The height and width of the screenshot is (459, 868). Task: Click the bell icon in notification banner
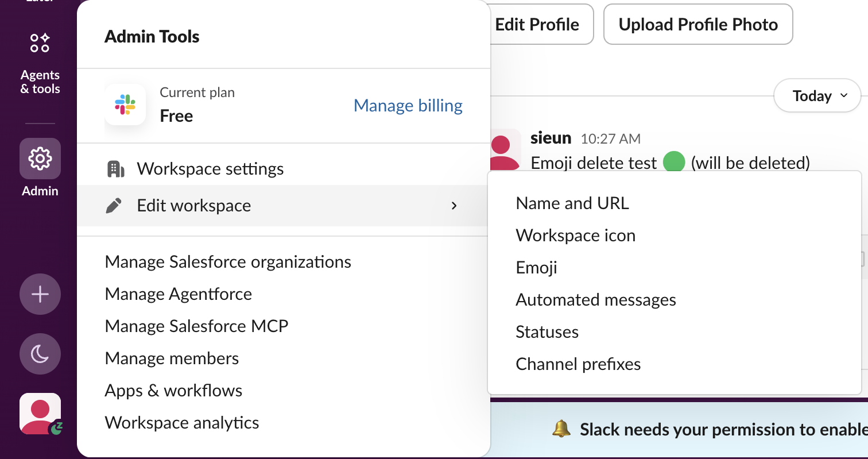point(561,429)
